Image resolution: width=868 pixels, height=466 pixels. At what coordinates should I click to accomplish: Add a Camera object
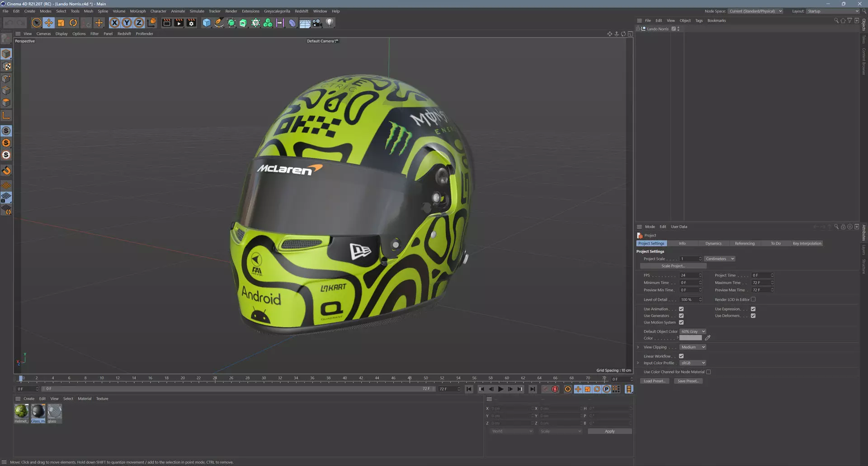coord(317,23)
